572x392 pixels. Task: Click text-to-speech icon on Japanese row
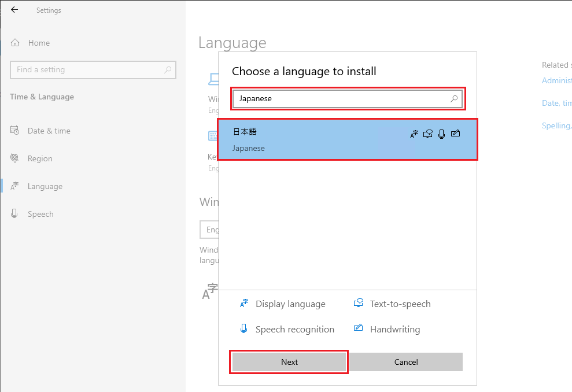pyautogui.click(x=428, y=134)
